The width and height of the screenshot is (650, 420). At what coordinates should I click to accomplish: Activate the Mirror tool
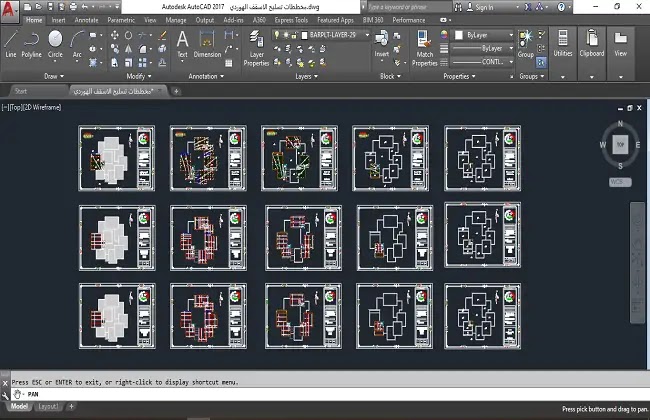pyautogui.click(x=129, y=49)
